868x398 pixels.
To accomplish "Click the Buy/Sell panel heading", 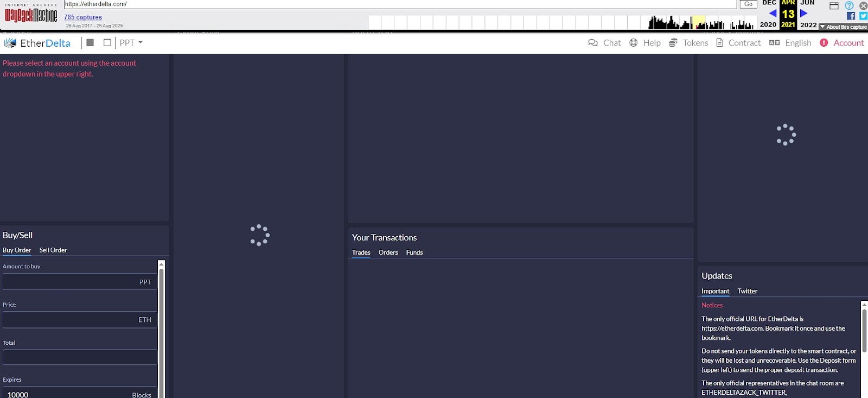I will point(17,235).
